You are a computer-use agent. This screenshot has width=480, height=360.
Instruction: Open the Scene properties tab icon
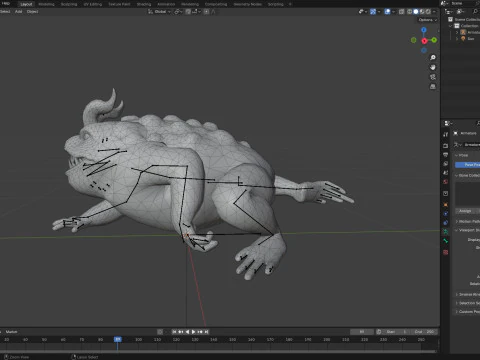[446, 173]
